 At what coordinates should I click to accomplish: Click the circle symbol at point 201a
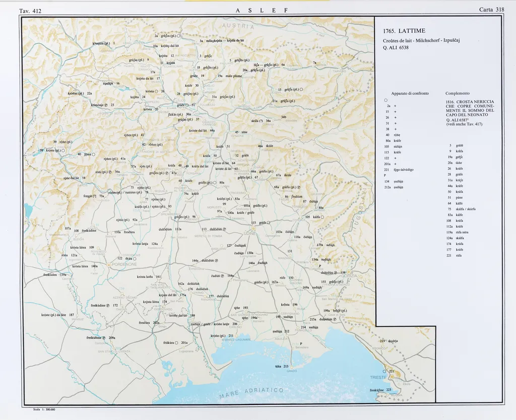[177, 343]
